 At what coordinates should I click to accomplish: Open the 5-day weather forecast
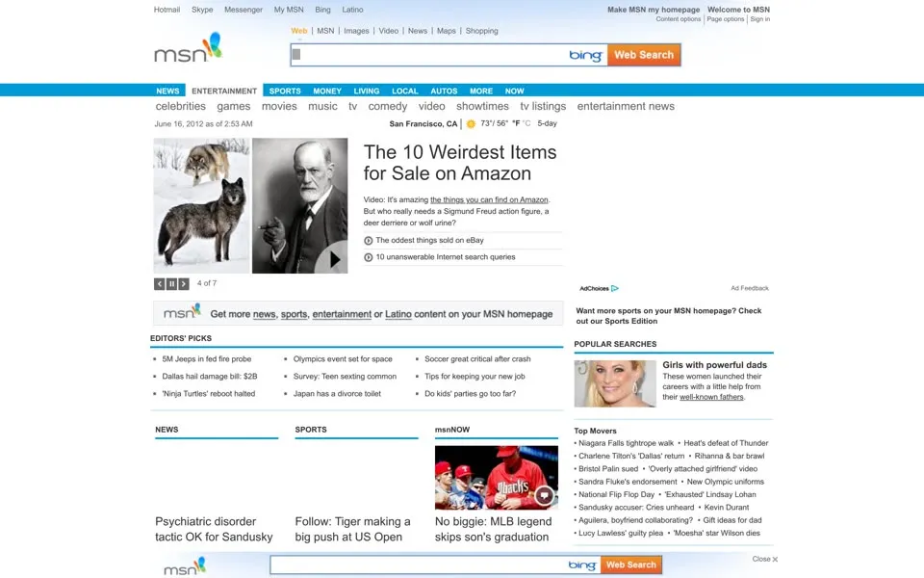pos(547,124)
